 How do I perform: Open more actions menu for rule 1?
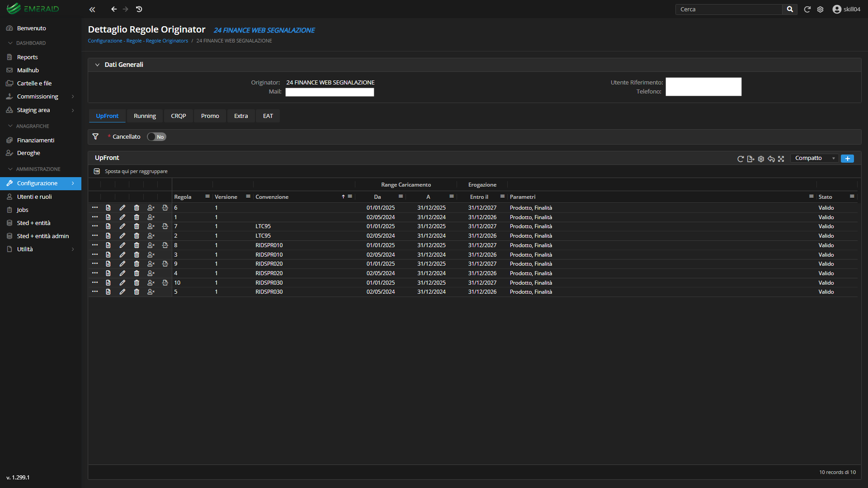[x=95, y=217]
